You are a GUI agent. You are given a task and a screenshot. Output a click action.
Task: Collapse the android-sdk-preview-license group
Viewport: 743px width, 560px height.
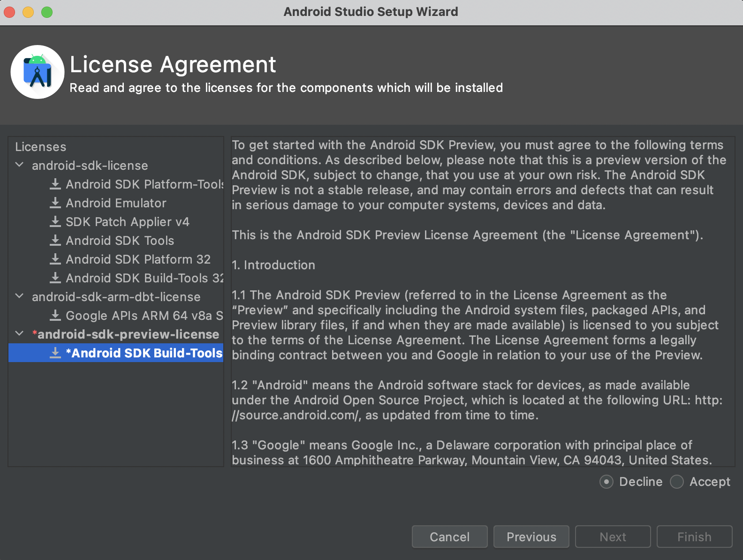coord(20,334)
